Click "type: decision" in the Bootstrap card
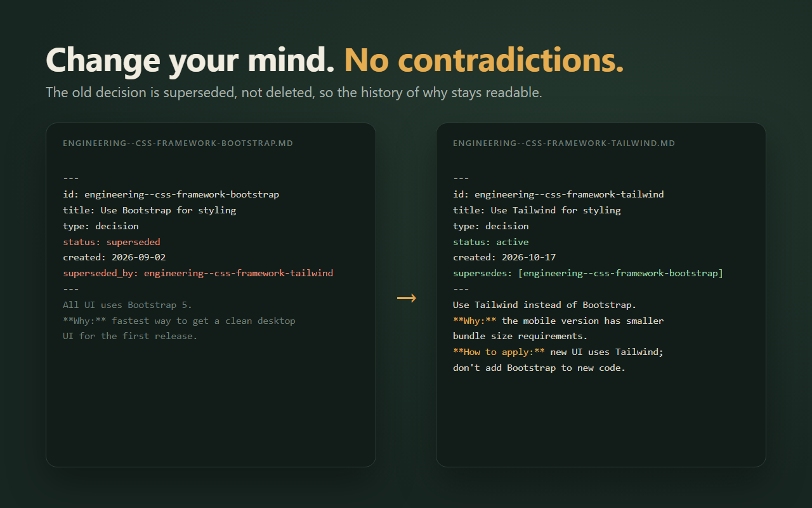The width and height of the screenshot is (812, 508). [100, 226]
